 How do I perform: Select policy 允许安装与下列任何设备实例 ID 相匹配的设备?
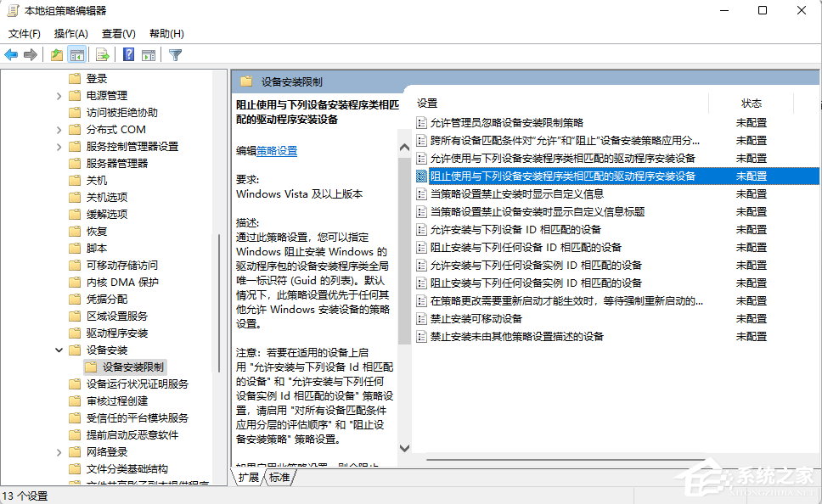pyautogui.click(x=536, y=265)
